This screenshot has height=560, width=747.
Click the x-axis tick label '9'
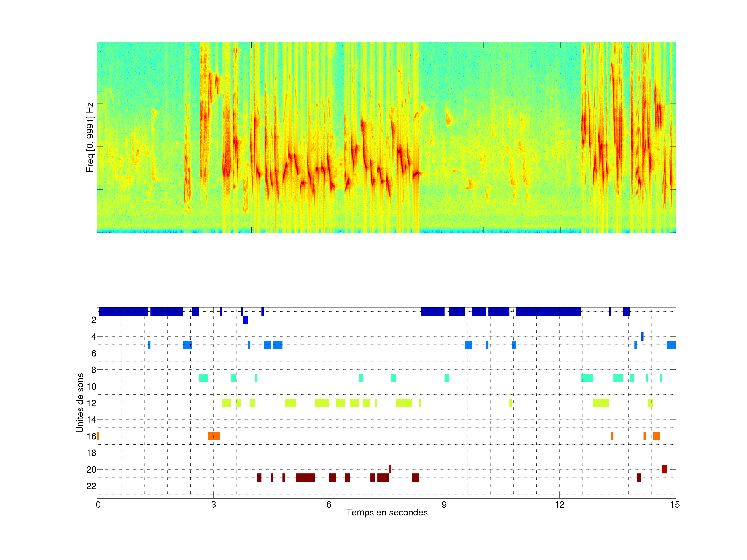(x=444, y=505)
